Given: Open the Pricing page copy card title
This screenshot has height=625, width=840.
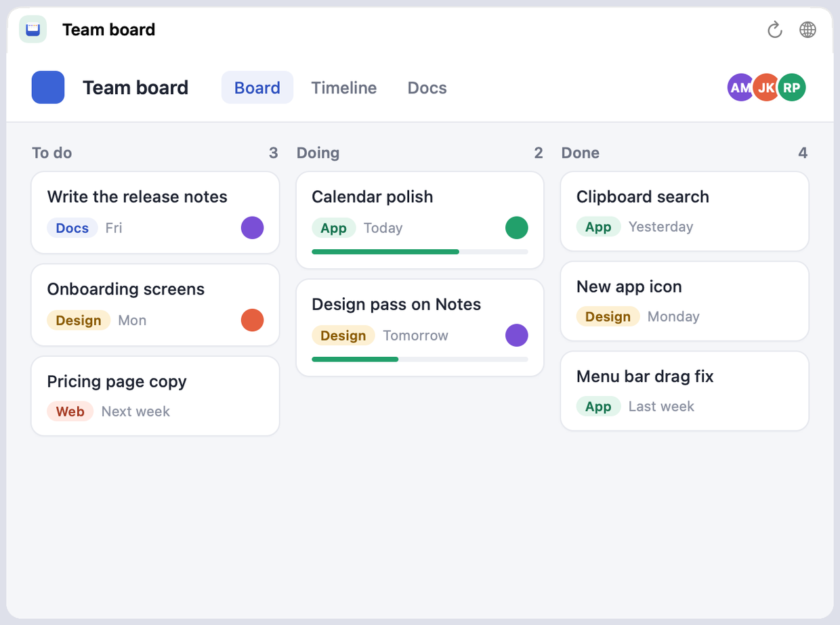Looking at the screenshot, I should [x=117, y=381].
